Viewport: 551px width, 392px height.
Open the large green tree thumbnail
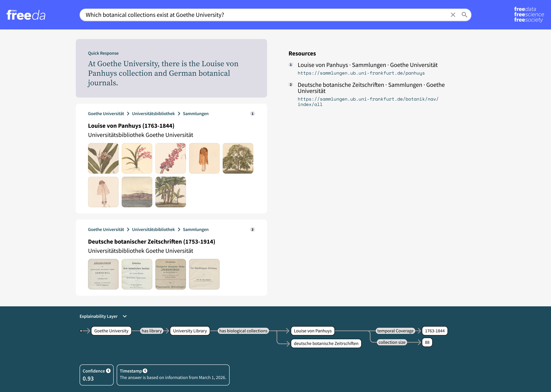[238, 158]
